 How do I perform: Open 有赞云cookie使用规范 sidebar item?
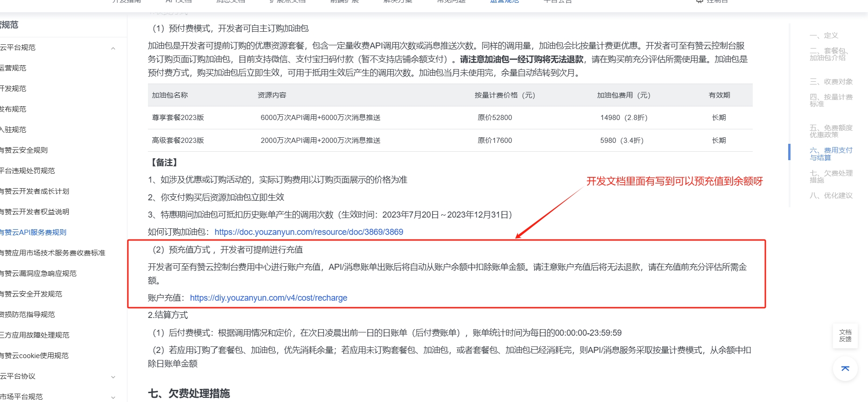35,356
